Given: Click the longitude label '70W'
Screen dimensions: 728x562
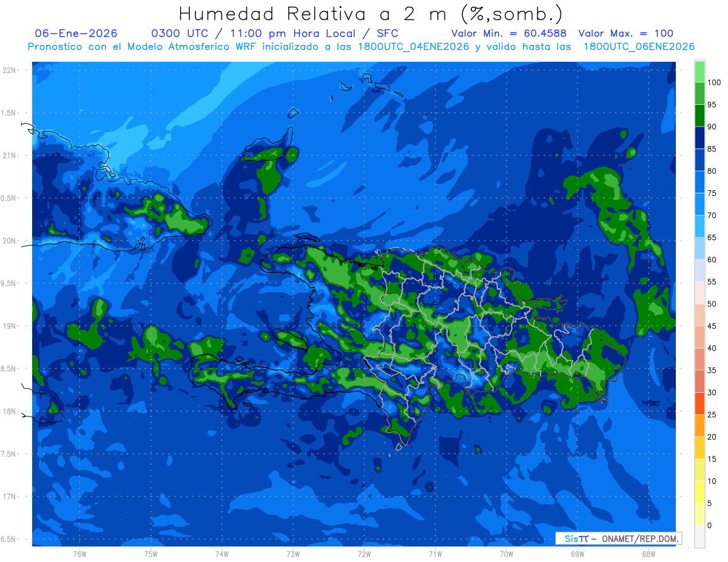Looking at the screenshot, I should [x=506, y=554].
